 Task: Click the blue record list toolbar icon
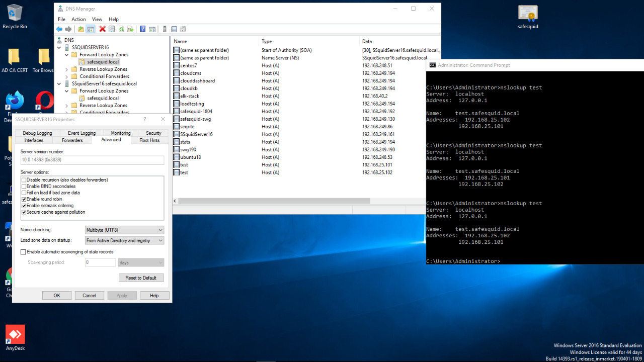point(174,29)
